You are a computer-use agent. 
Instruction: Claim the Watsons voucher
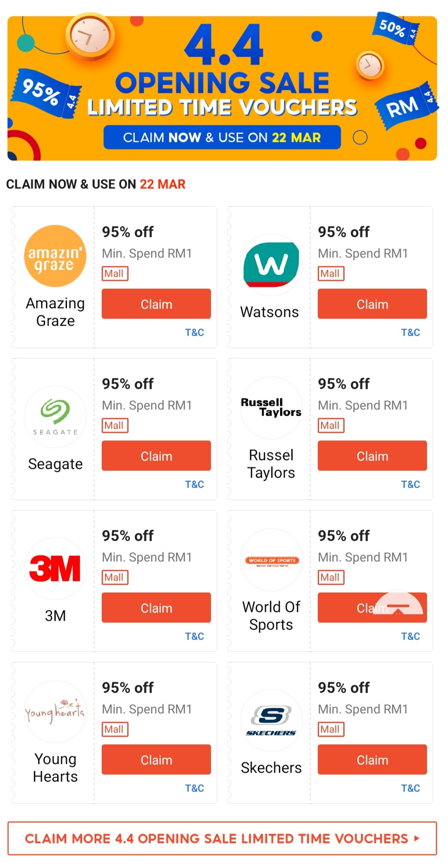(372, 304)
